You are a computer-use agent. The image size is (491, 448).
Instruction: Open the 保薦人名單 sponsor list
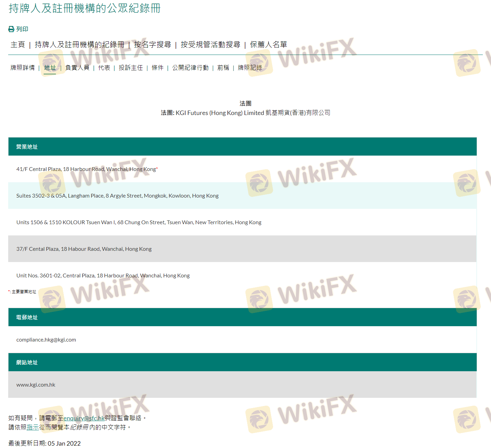click(268, 45)
